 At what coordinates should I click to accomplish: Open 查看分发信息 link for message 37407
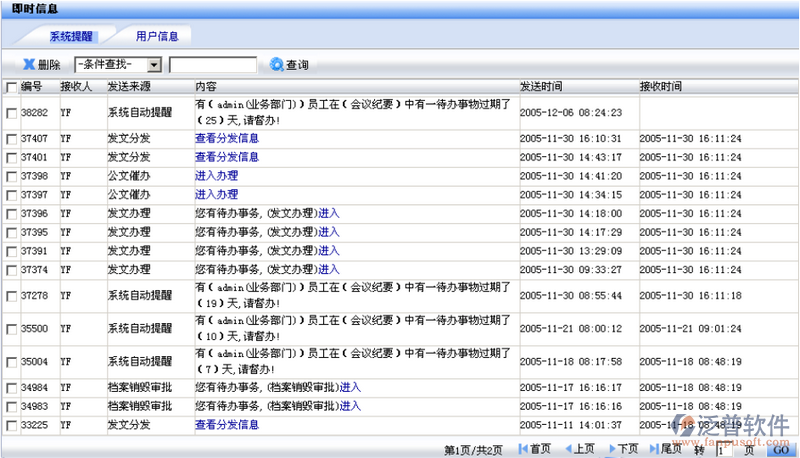(x=227, y=138)
